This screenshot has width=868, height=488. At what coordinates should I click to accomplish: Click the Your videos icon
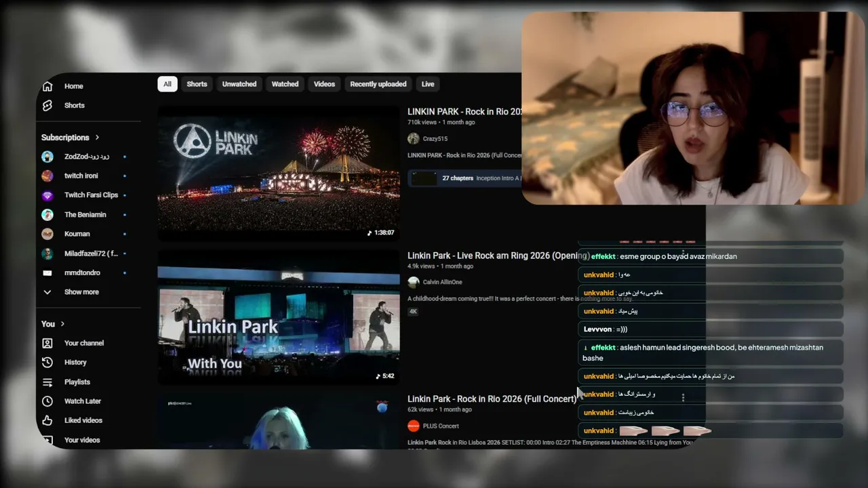coord(47,440)
